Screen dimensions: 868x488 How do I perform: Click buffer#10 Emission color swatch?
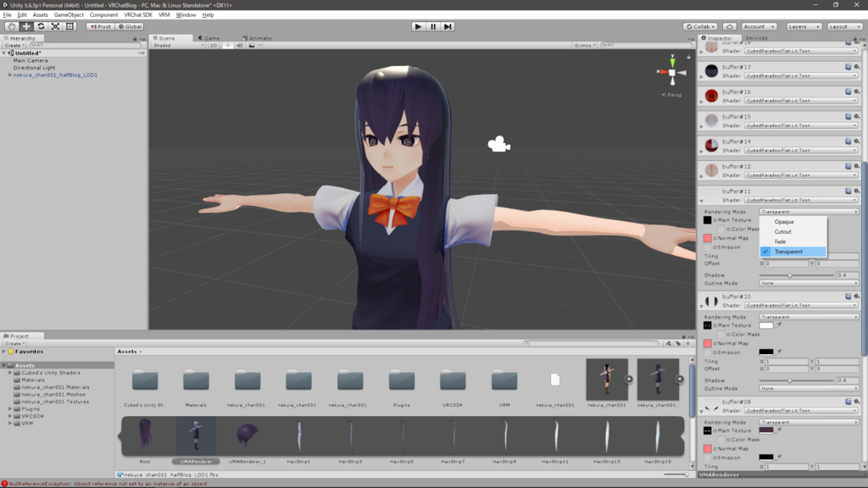click(766, 352)
